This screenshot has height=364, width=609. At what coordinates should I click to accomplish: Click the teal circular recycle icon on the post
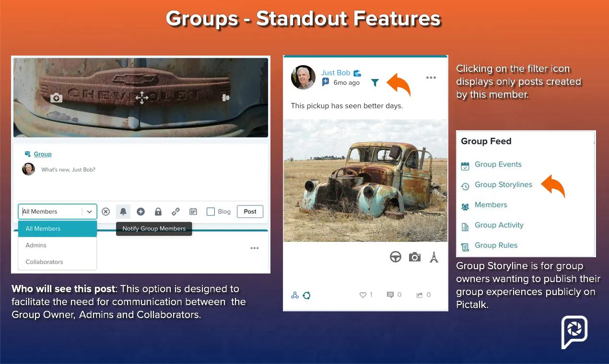(x=306, y=295)
